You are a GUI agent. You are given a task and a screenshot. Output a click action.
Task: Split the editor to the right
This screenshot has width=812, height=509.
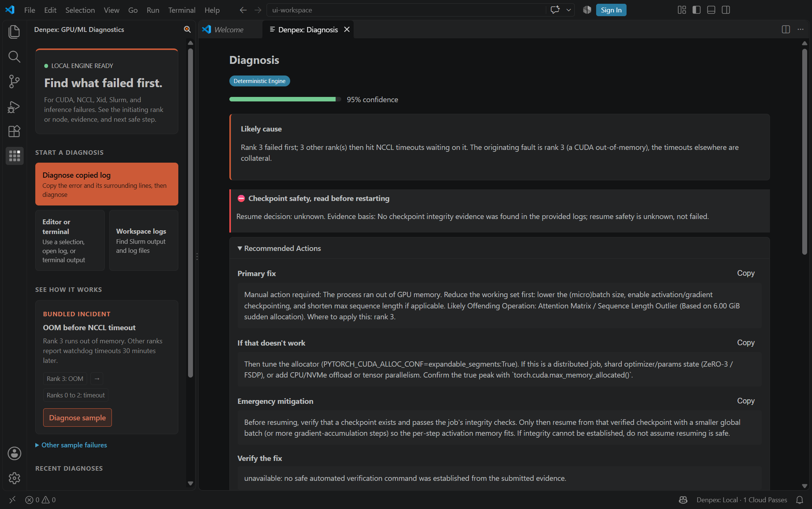[x=786, y=29]
